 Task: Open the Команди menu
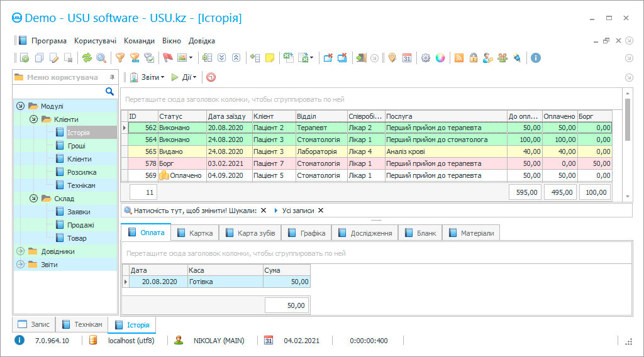(139, 41)
